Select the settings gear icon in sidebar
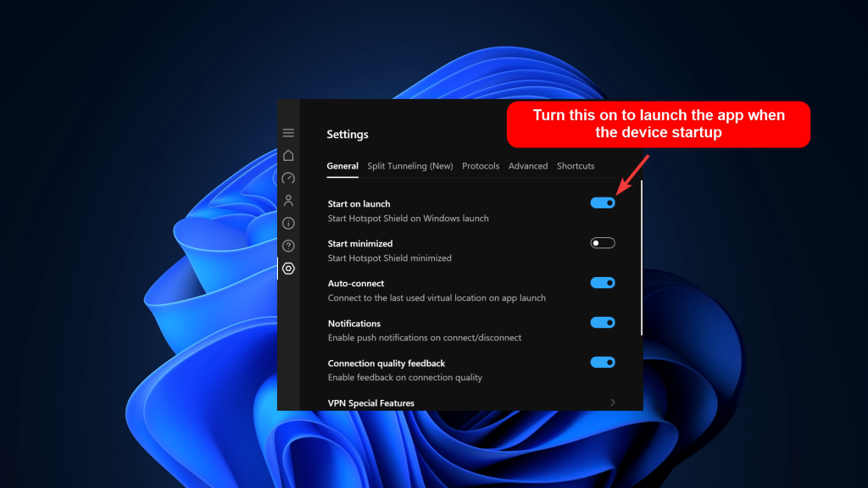This screenshot has width=868, height=488. tap(288, 269)
